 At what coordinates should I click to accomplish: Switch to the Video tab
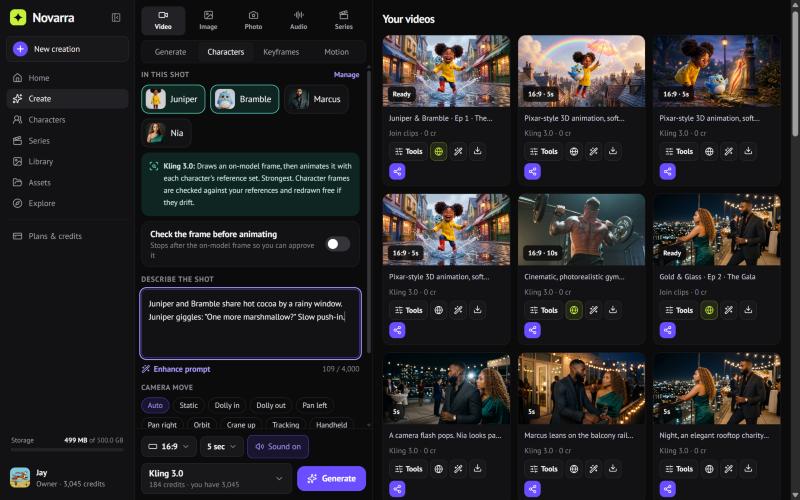163,20
